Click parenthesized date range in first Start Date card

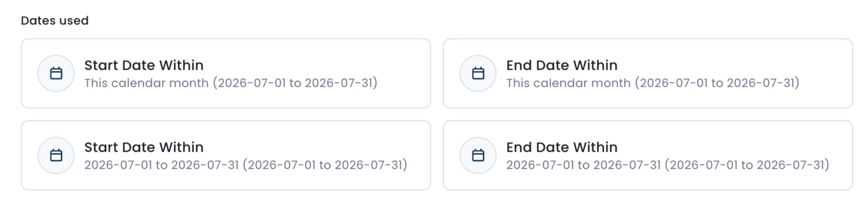(295, 83)
